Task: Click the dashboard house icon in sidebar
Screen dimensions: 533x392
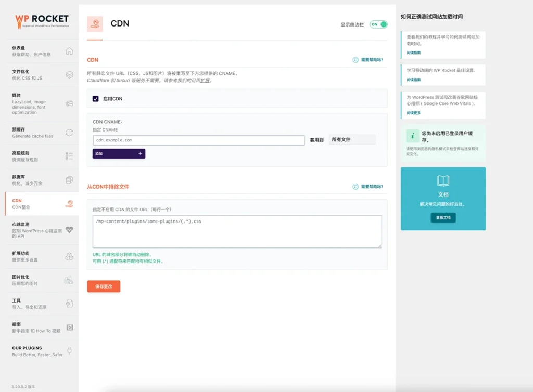Action: tap(69, 51)
